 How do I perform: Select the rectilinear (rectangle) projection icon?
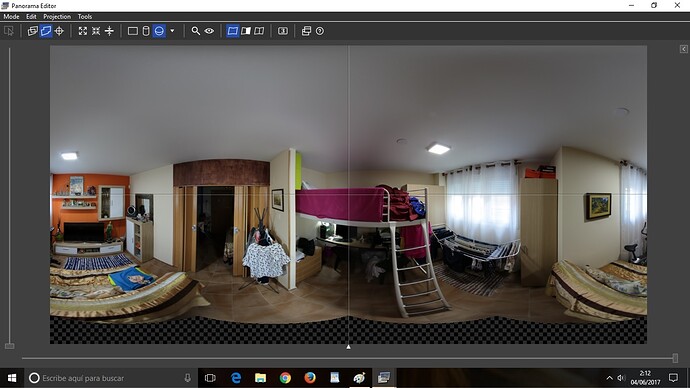(x=132, y=31)
